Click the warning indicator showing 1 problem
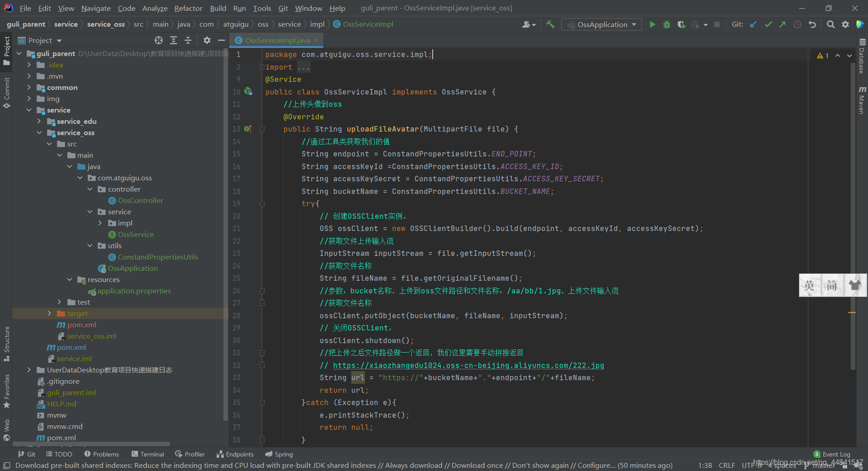The width and height of the screenshot is (868, 471). pos(823,56)
